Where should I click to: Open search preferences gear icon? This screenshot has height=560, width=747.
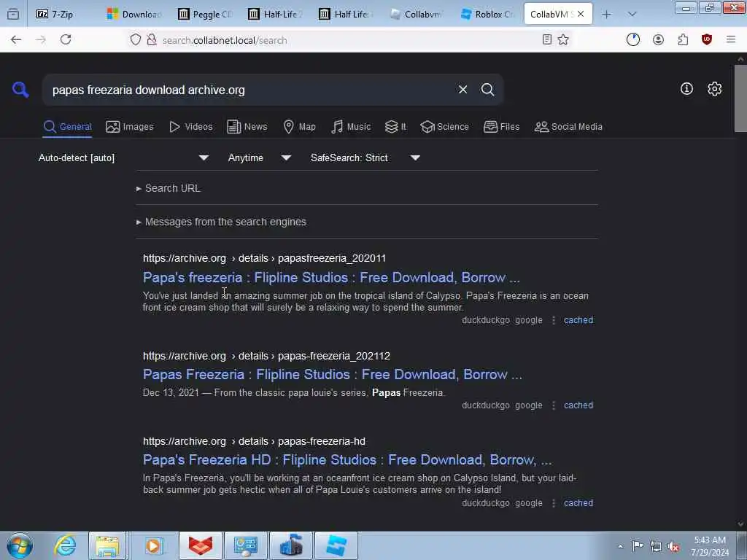714,88
